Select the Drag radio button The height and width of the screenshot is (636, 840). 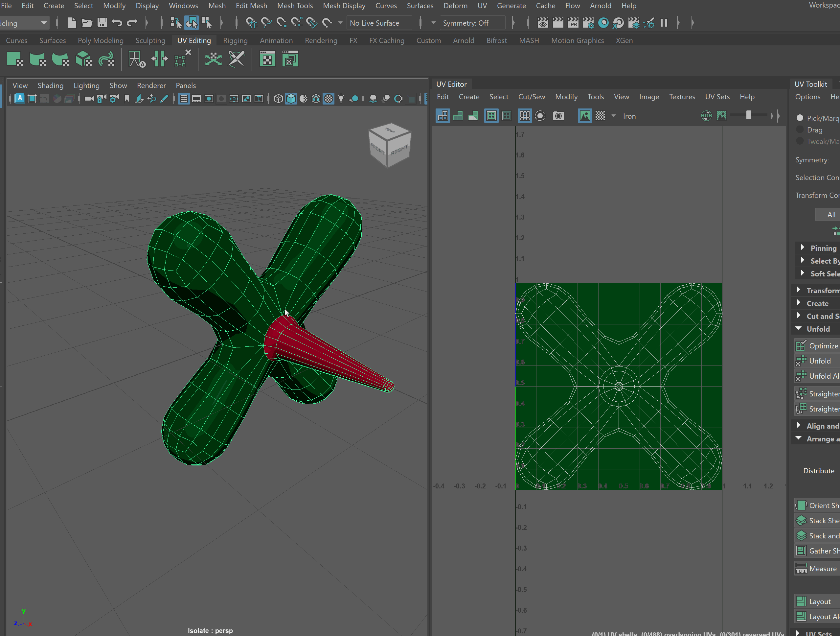point(800,130)
